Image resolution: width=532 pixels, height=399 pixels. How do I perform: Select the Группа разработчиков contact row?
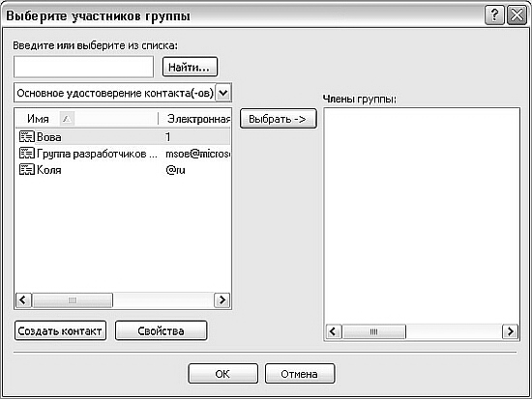(x=123, y=154)
